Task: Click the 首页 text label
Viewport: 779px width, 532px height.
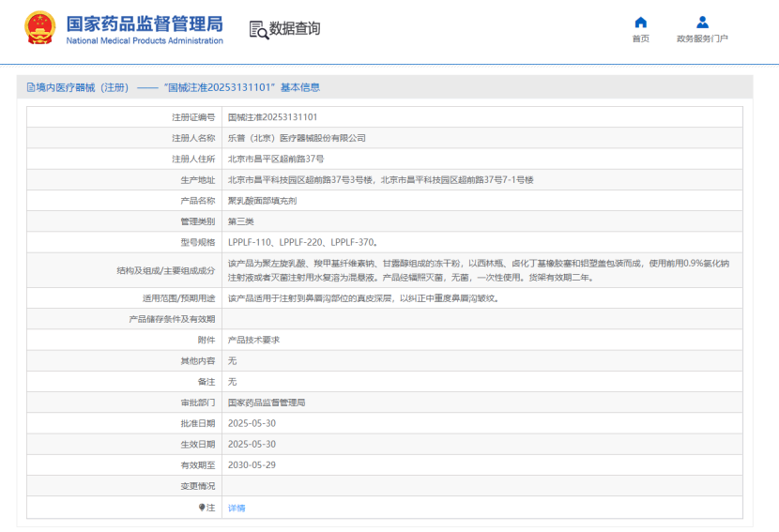Action: (x=640, y=39)
